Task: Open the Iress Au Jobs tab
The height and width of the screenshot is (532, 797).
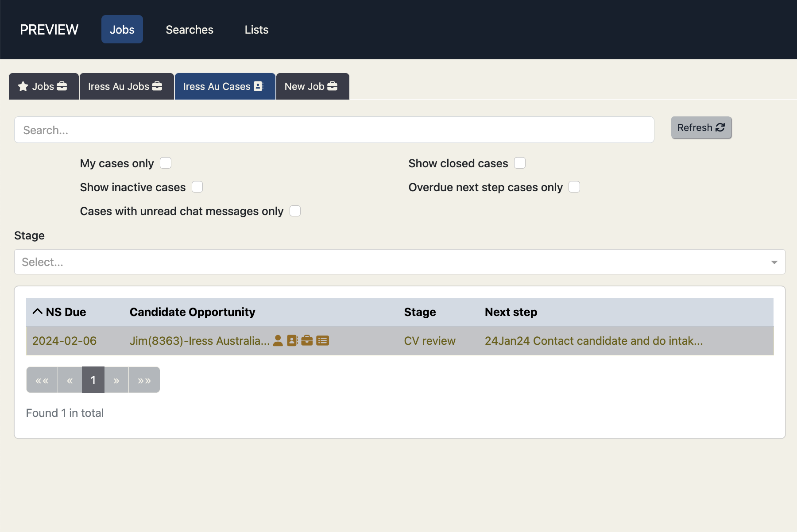Action: (127, 86)
